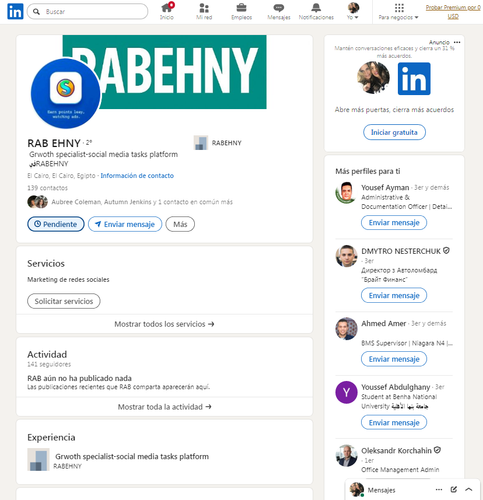This screenshot has height=500, width=483.
Task: View mutual contacts Aubree Coleman, Autumn Jenkins
Action: (x=130, y=202)
